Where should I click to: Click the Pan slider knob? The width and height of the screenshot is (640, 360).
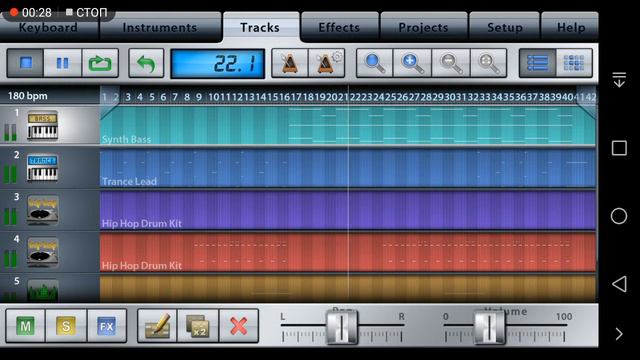(x=342, y=327)
